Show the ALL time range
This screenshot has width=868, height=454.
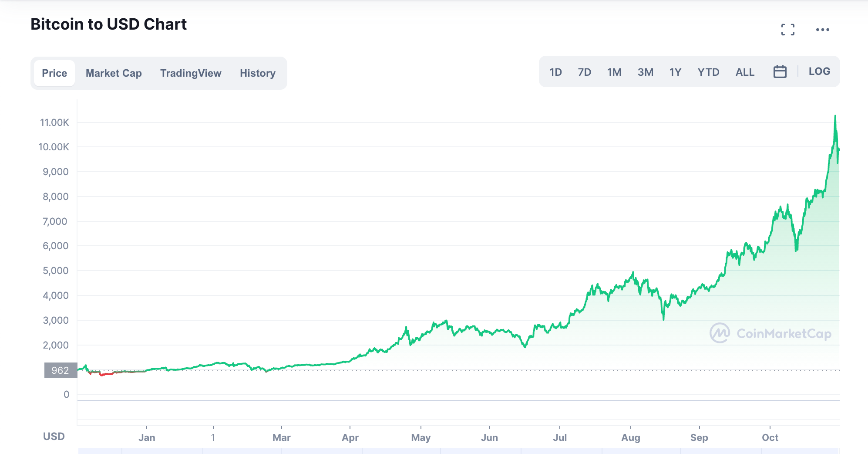click(x=745, y=72)
